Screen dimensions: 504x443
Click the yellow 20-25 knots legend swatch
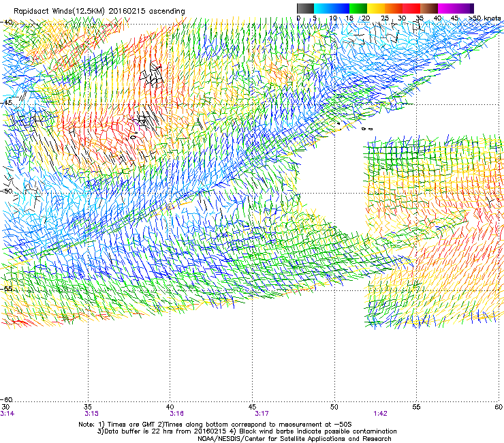pyautogui.click(x=376, y=8)
